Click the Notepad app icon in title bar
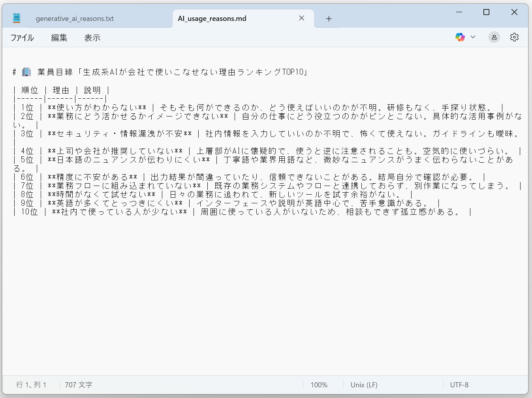 (x=16, y=18)
